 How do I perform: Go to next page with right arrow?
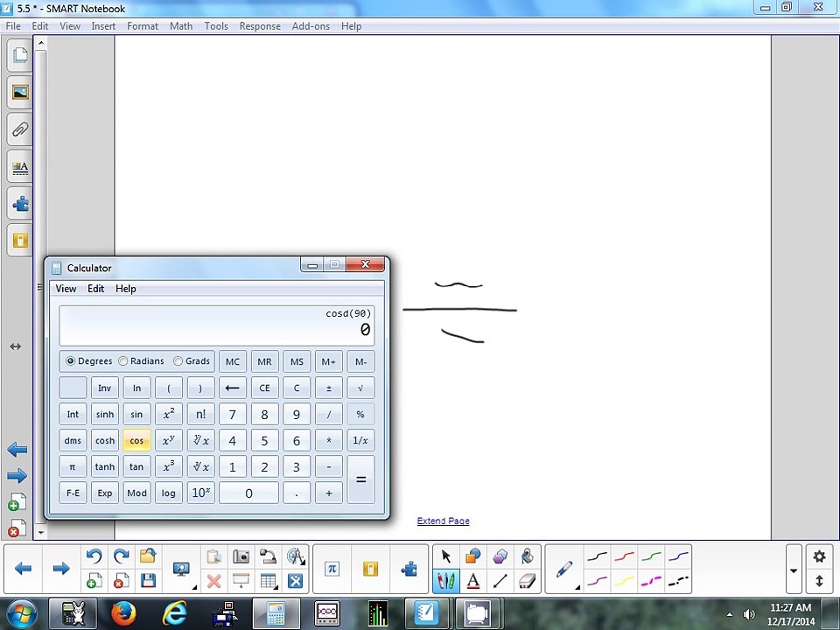[x=61, y=569]
